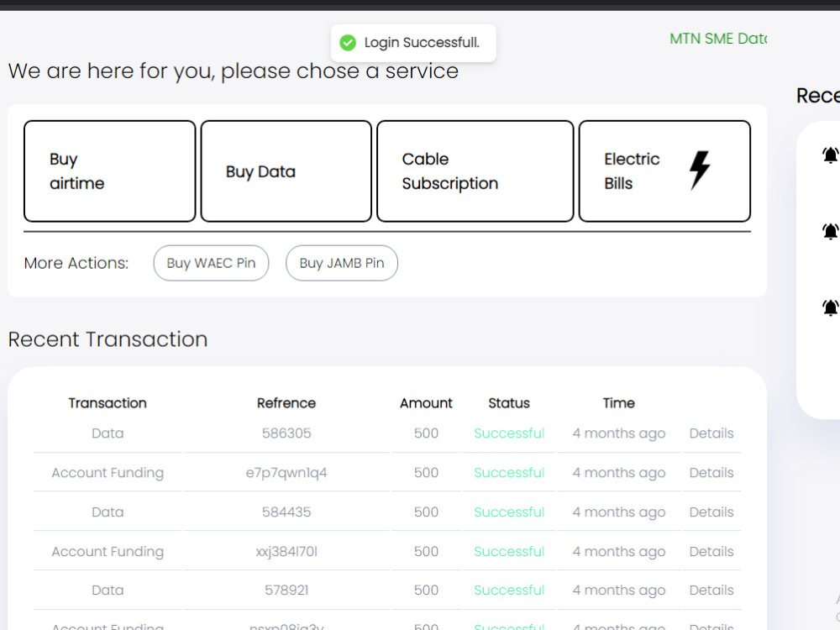840x630 pixels.
Task: View Details for transaction 578921
Action: pos(711,590)
